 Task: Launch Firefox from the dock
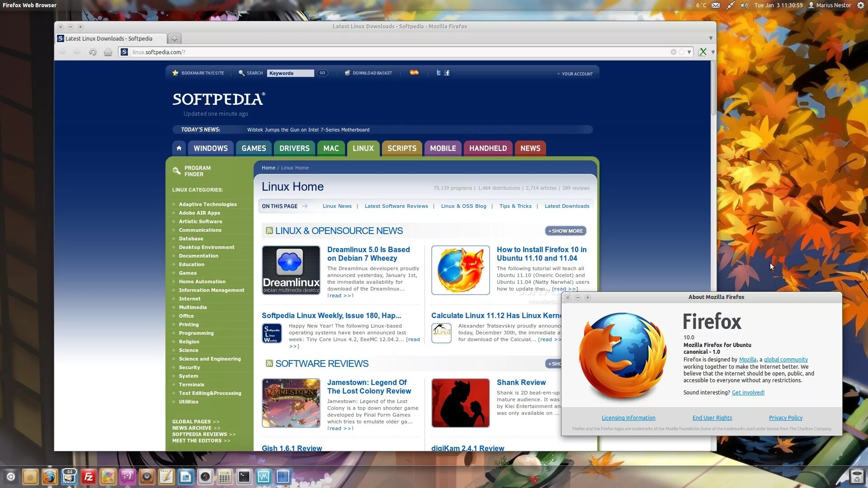pyautogui.click(x=50, y=477)
